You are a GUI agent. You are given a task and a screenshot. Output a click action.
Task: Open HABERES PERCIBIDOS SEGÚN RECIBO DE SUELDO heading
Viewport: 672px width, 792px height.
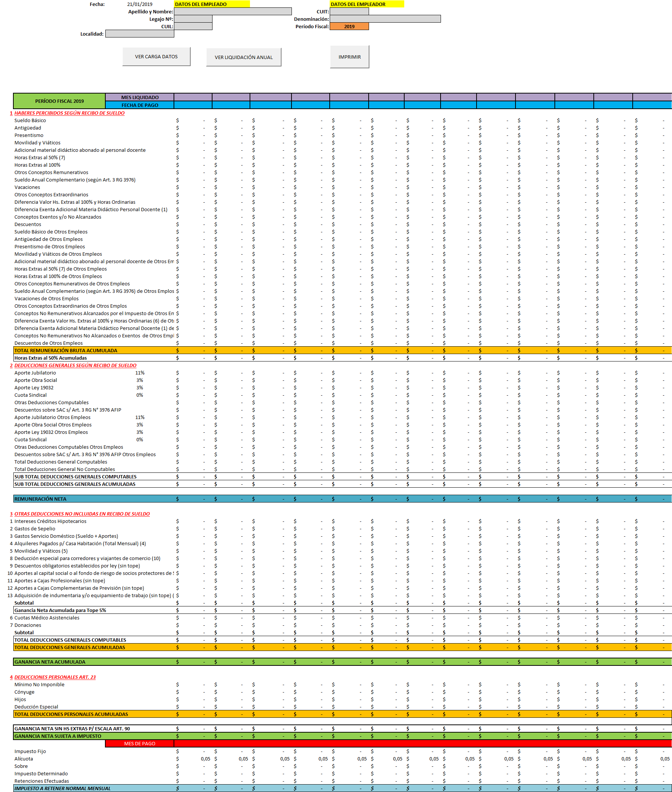click(69, 113)
